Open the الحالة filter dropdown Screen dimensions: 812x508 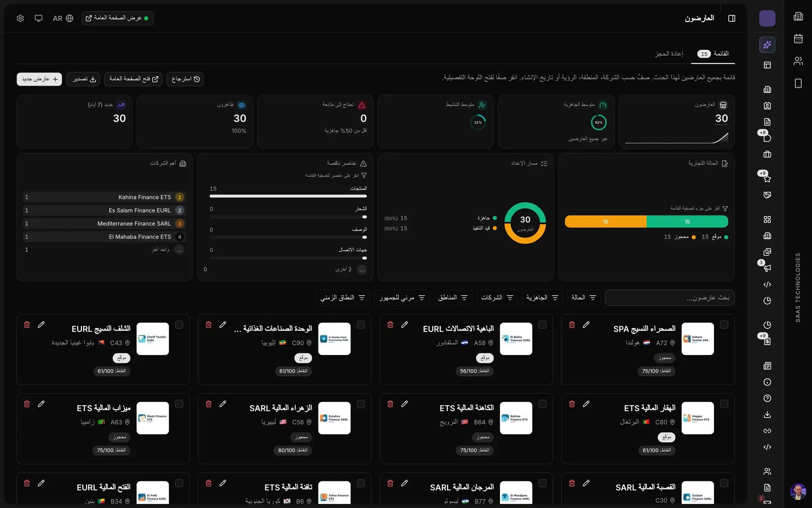[x=584, y=298]
